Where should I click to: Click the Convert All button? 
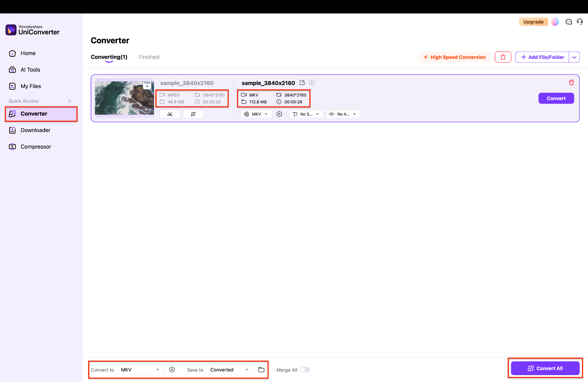[545, 368]
